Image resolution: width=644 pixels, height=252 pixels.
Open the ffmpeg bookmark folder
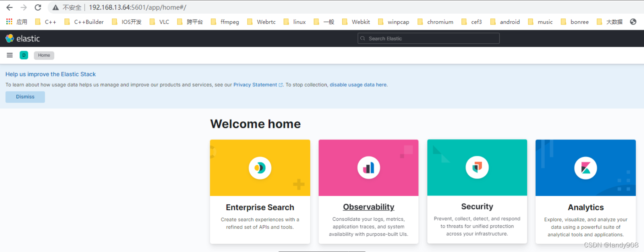225,22
